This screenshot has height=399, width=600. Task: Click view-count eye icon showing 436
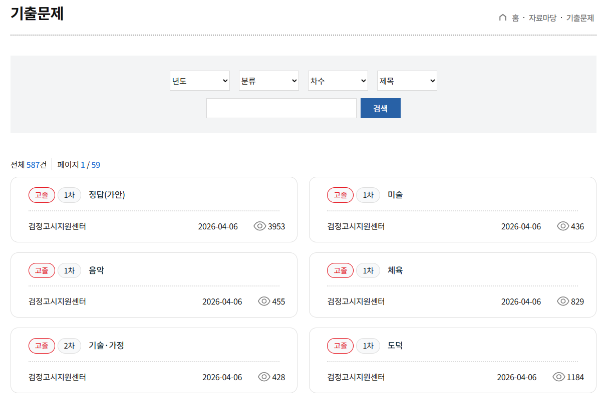pos(563,226)
